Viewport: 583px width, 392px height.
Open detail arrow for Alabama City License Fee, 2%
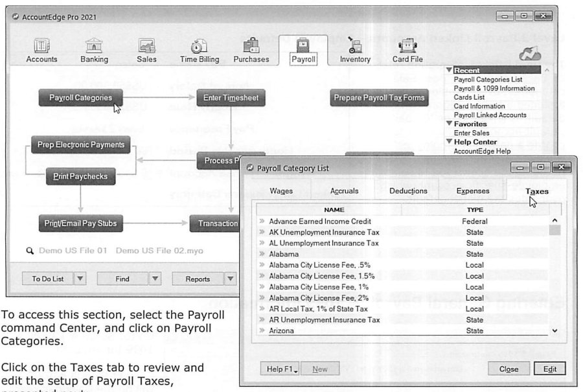262,297
